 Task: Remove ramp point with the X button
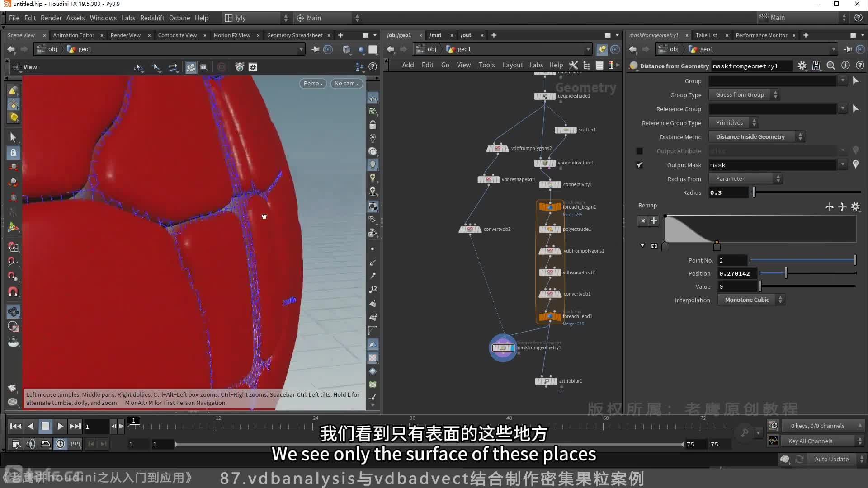tap(643, 221)
